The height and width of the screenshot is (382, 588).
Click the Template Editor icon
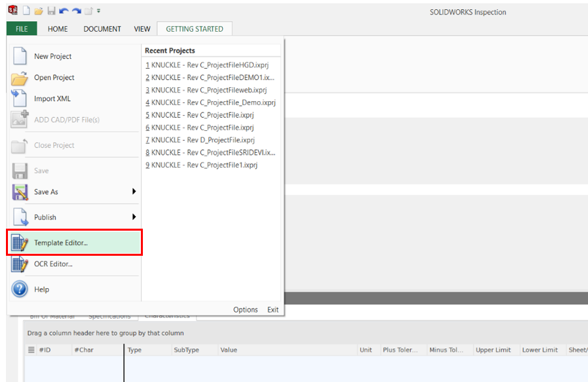click(x=20, y=243)
